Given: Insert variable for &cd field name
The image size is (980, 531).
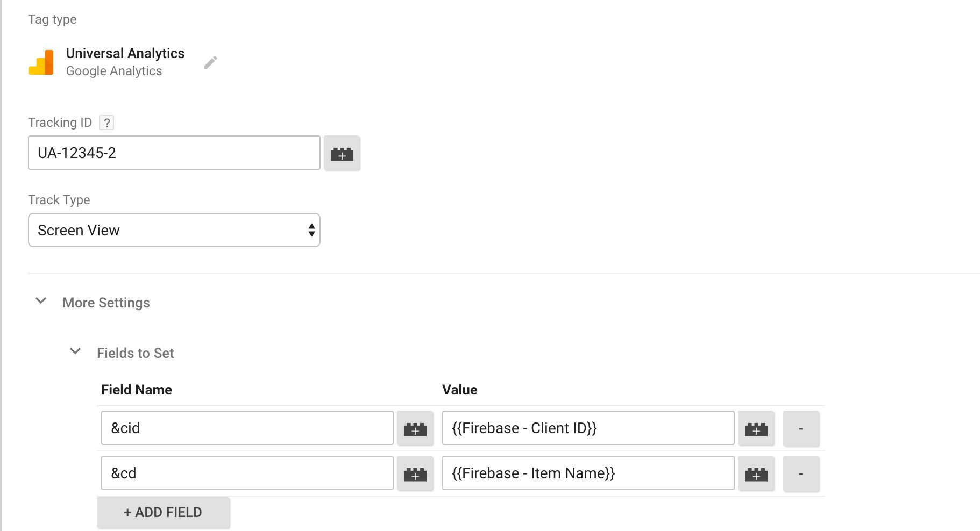Looking at the screenshot, I should pyautogui.click(x=415, y=473).
